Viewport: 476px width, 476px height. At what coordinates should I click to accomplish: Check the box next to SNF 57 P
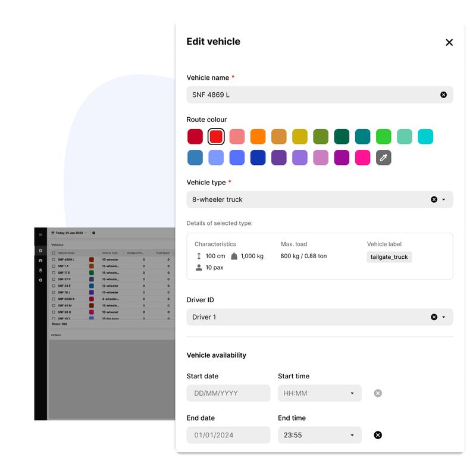54,279
